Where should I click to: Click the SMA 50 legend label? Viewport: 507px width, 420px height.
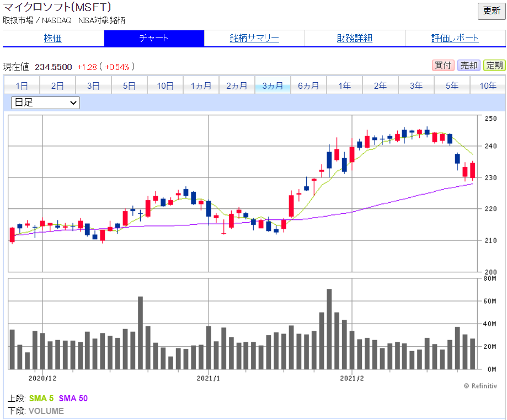[73, 399]
